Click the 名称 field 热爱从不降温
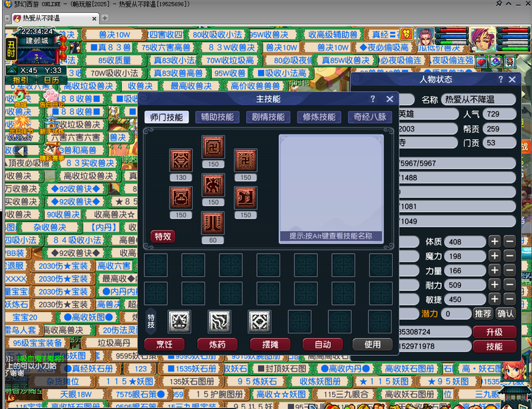 (478, 100)
